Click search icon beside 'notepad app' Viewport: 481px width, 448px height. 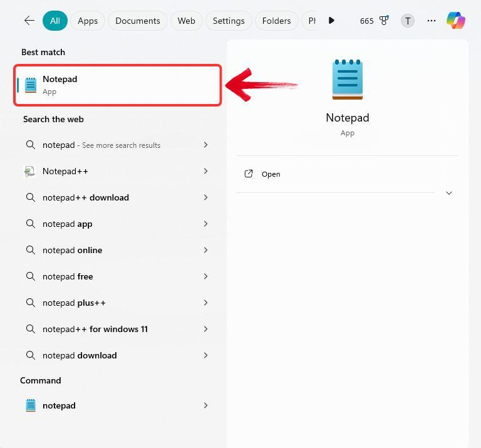pos(30,224)
